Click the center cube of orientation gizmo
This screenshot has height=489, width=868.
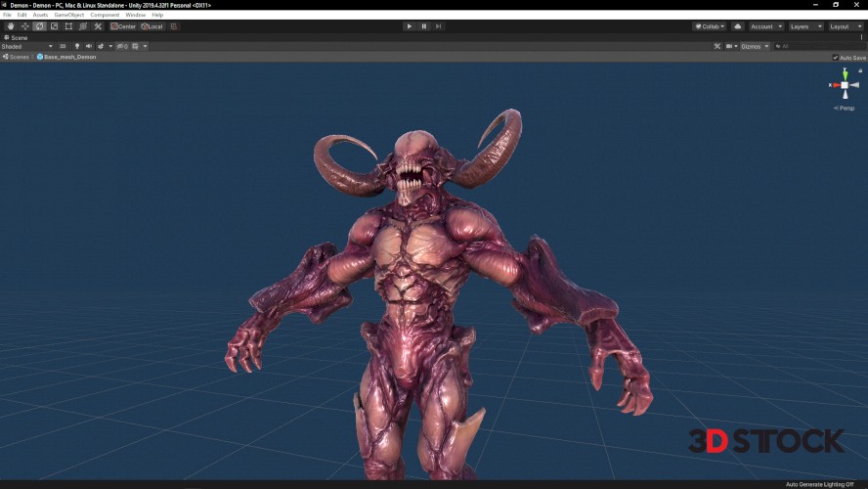[x=845, y=85]
